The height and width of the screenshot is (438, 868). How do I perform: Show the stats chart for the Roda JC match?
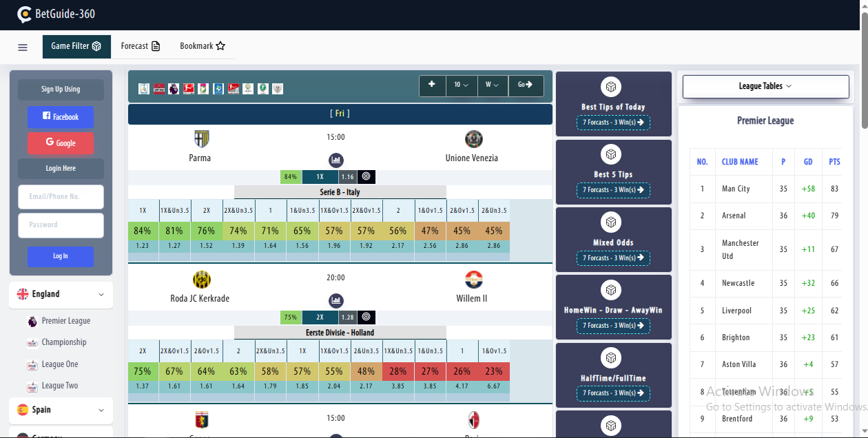(x=336, y=301)
